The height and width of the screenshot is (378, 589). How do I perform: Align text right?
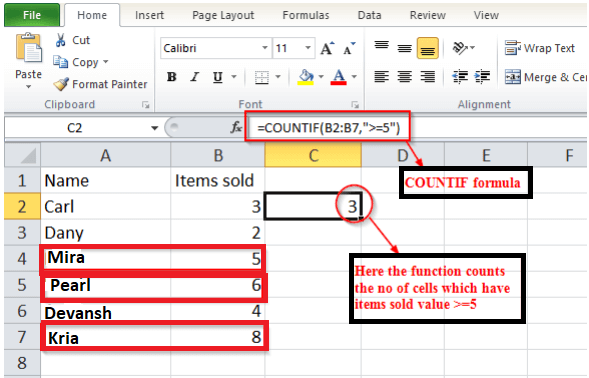click(427, 77)
